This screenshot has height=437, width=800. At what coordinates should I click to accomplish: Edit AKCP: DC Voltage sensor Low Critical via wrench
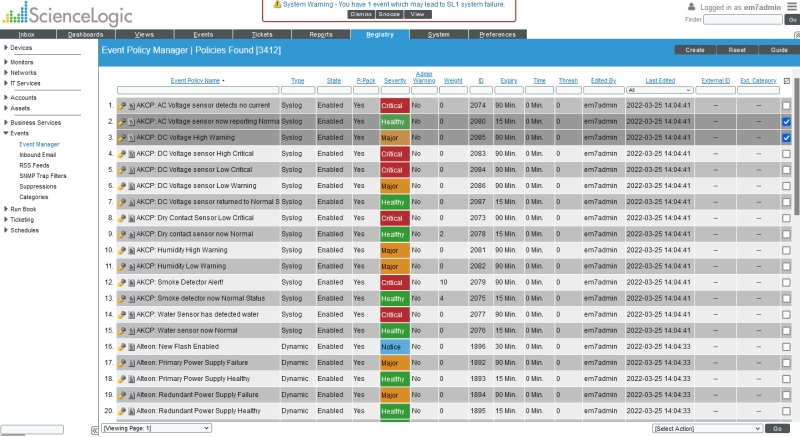pos(122,170)
